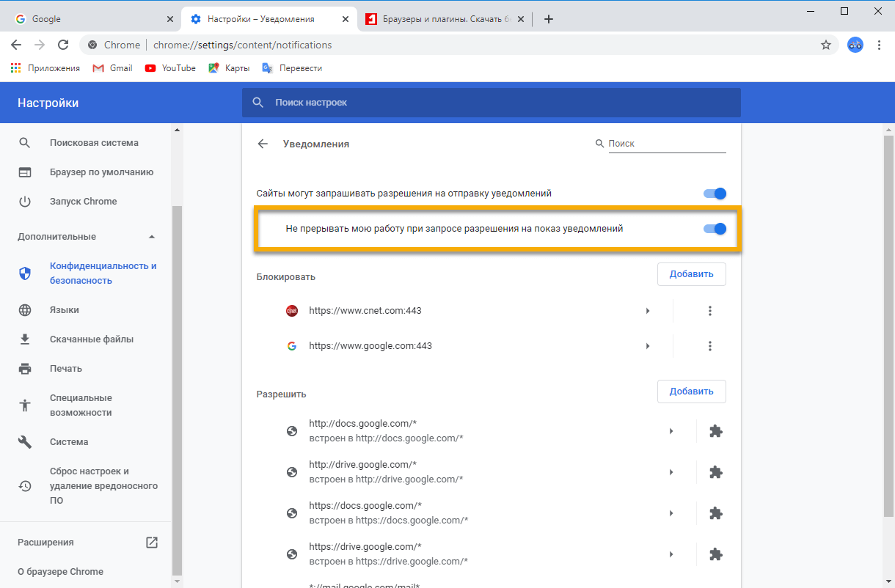The width and height of the screenshot is (895, 588).
Task: Expand details for http://drive.google.com/*
Action: point(671,472)
